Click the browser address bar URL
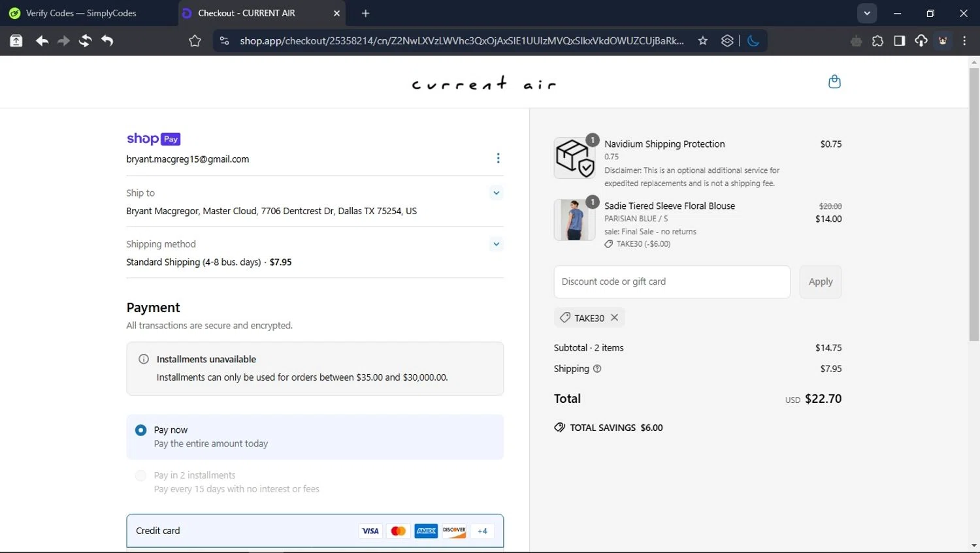 [461, 40]
